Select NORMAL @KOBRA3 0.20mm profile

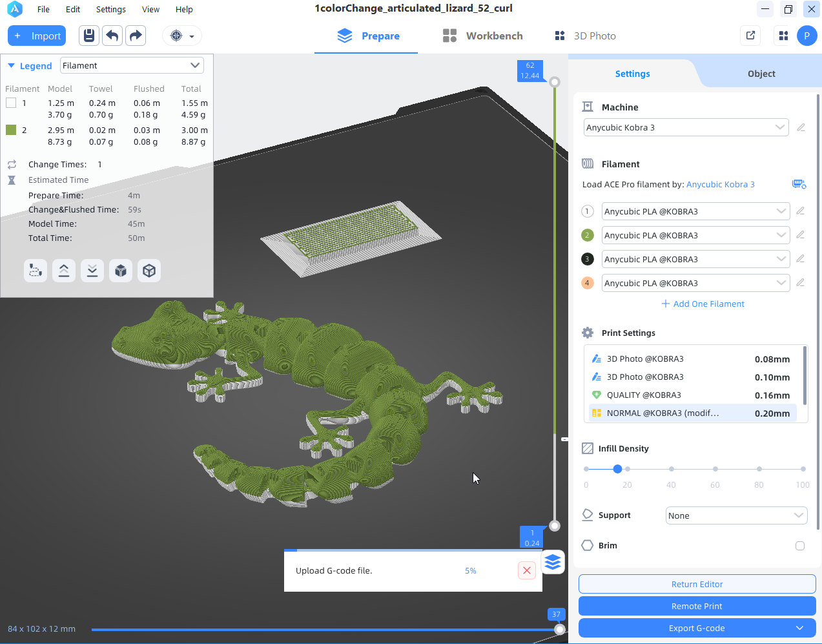[x=692, y=413]
